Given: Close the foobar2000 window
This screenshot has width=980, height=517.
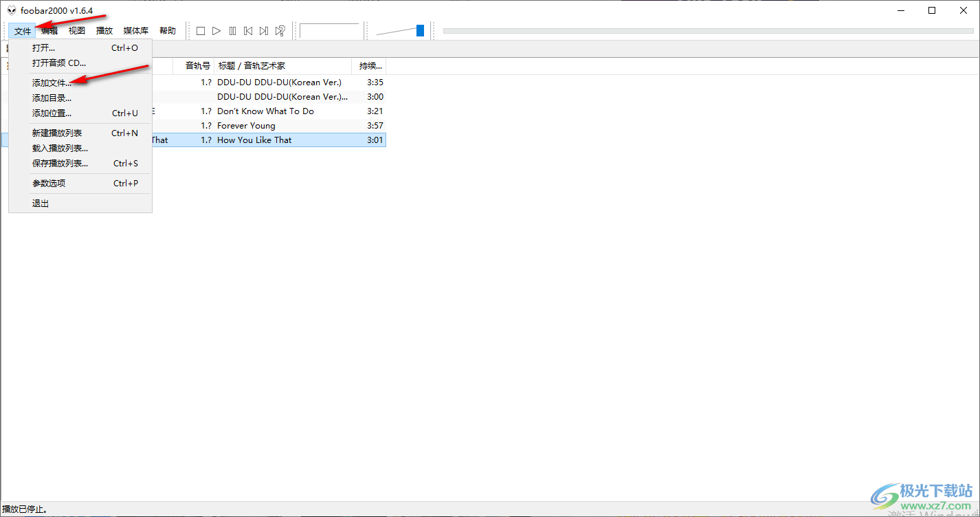Looking at the screenshot, I should 964,10.
